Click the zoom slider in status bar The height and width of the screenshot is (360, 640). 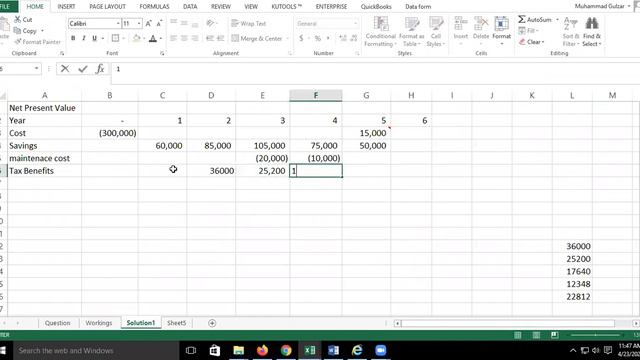(x=595, y=335)
